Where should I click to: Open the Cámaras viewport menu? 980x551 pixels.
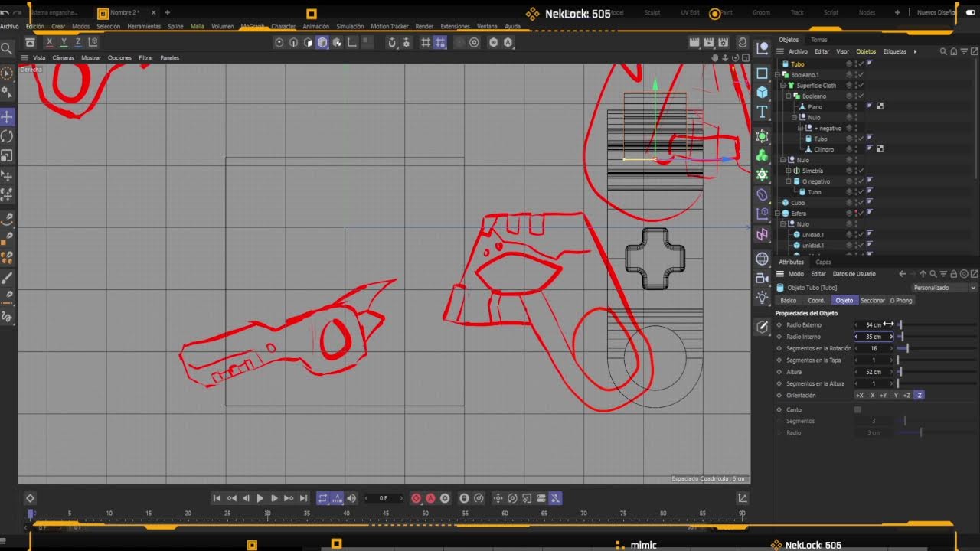(x=64, y=58)
